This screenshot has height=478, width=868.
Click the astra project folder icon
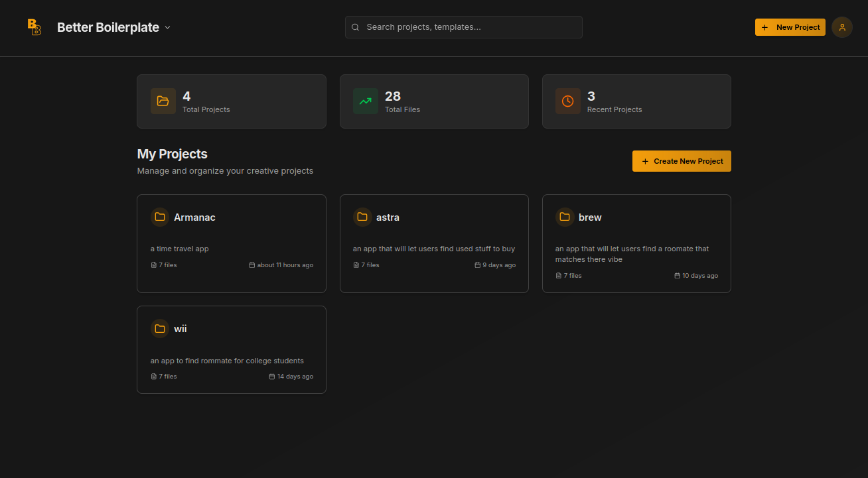[362, 217]
